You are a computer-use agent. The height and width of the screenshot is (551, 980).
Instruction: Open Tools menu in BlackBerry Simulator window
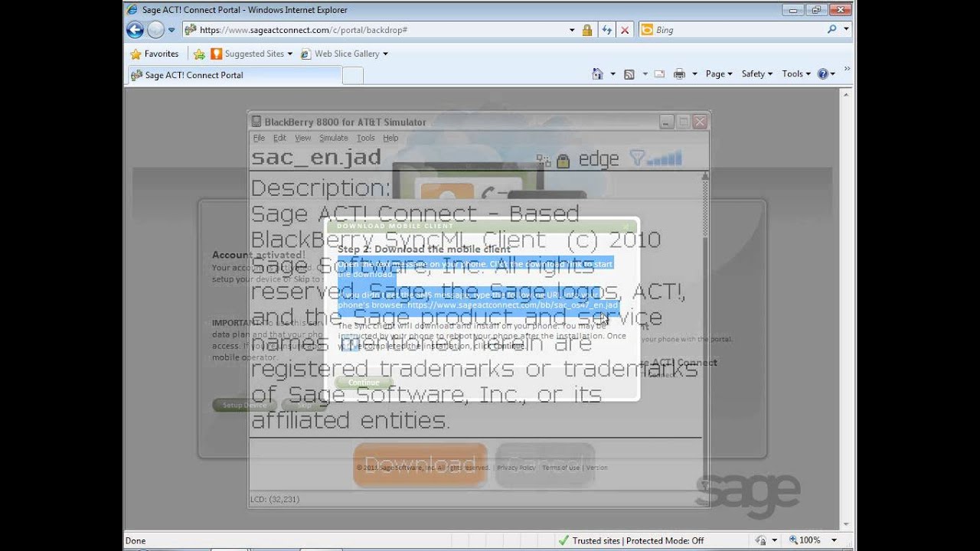tap(366, 138)
